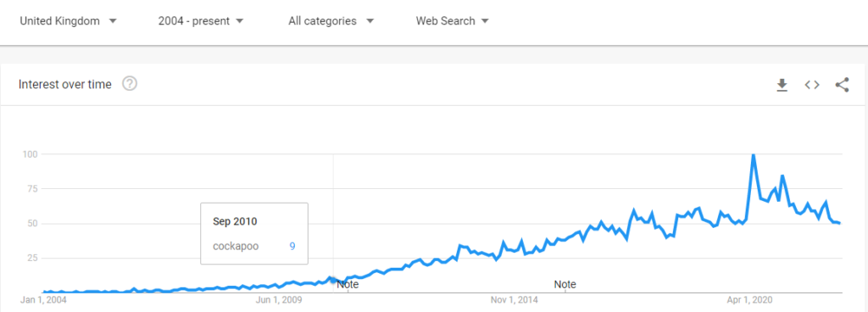Click the Interest over time heading
The height and width of the screenshot is (312, 868).
64,84
